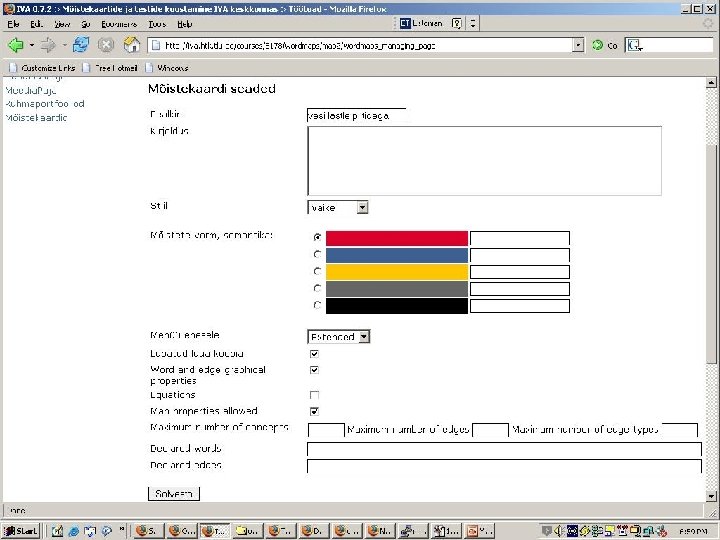720x540 pixels.
Task: Click the language bar help icon
Action: tap(456, 23)
